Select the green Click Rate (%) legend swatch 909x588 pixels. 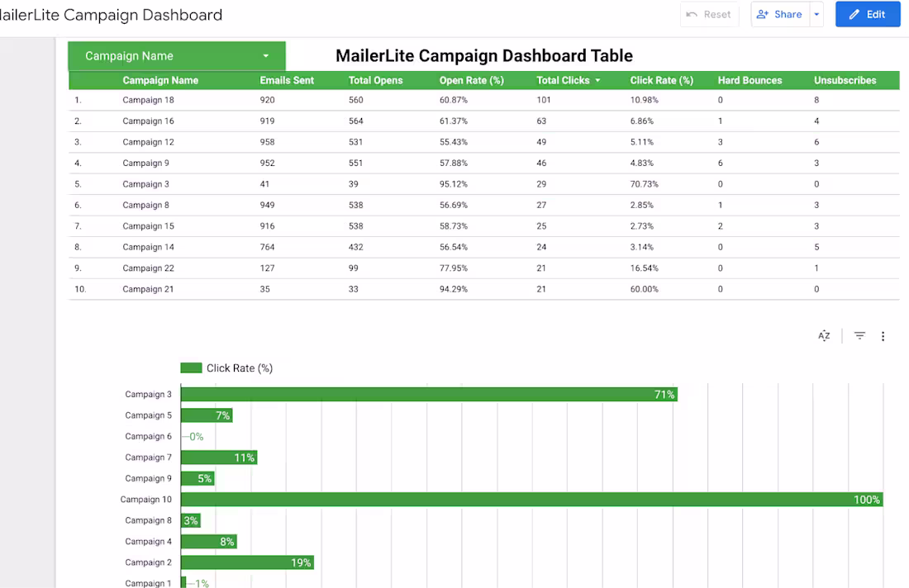click(x=191, y=367)
